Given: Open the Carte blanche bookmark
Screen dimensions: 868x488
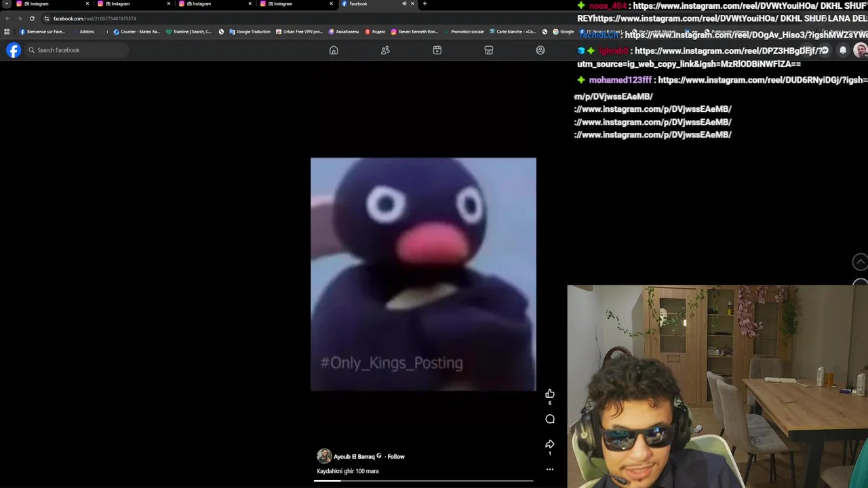Looking at the screenshot, I should 512,32.
